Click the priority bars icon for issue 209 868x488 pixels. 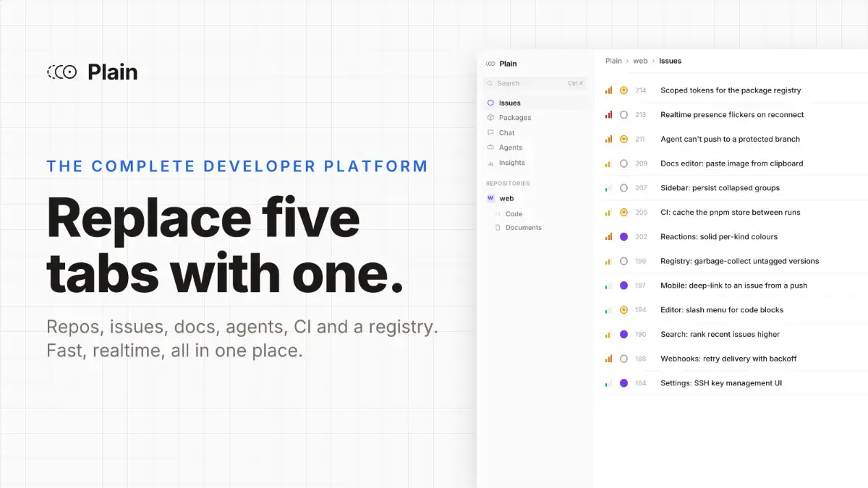(608, 163)
